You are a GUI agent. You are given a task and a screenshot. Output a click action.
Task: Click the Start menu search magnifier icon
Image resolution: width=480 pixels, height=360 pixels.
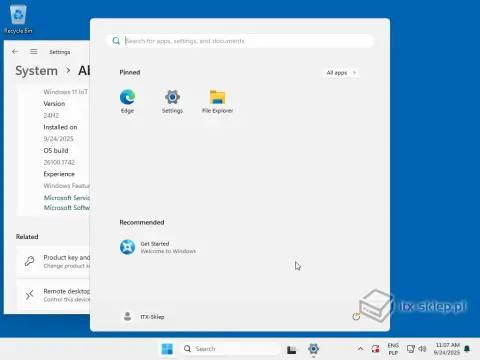(x=116, y=41)
